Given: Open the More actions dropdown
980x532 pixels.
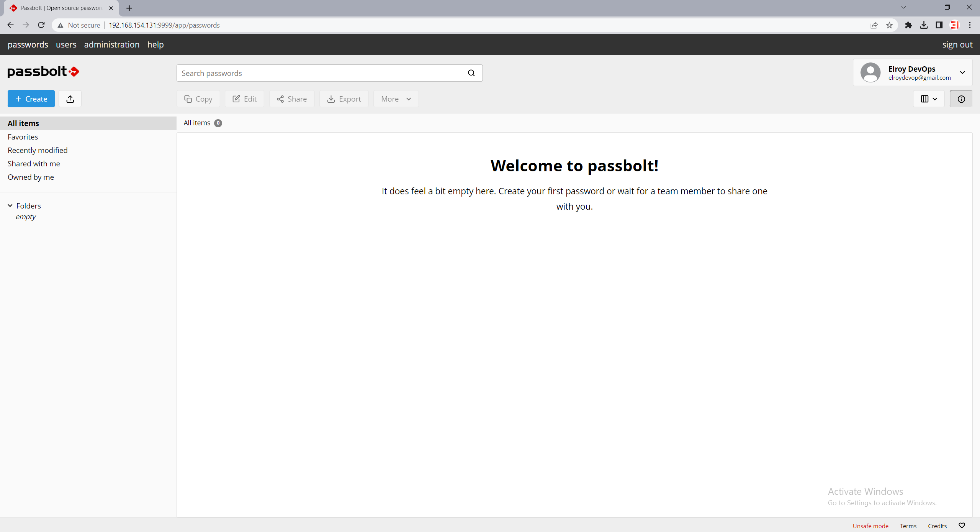Looking at the screenshot, I should click(x=396, y=99).
